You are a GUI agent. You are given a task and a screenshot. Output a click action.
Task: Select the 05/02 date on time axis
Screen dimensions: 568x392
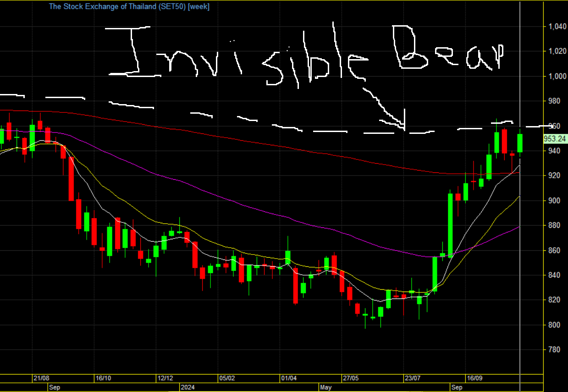[227, 378]
